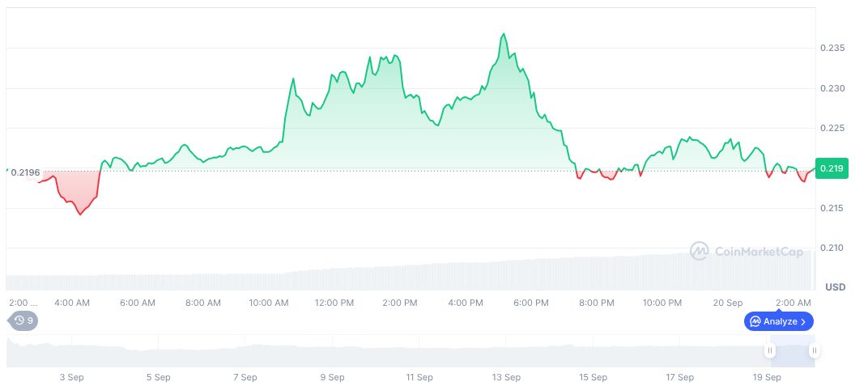Click the 17 Sep date in navigator
Viewport: 868px width, 386px height.
point(680,377)
